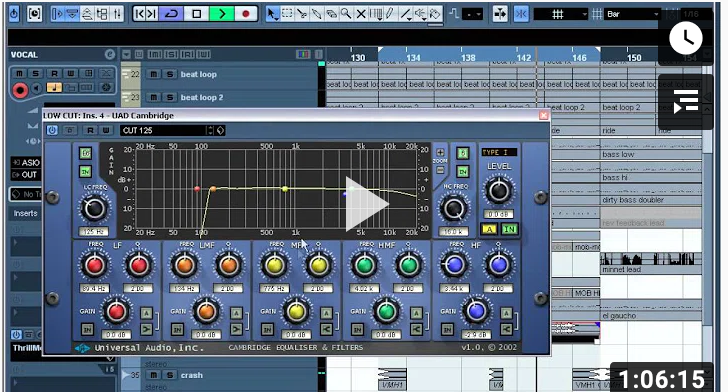
Task: Select the Line tool
Action: 405,14
